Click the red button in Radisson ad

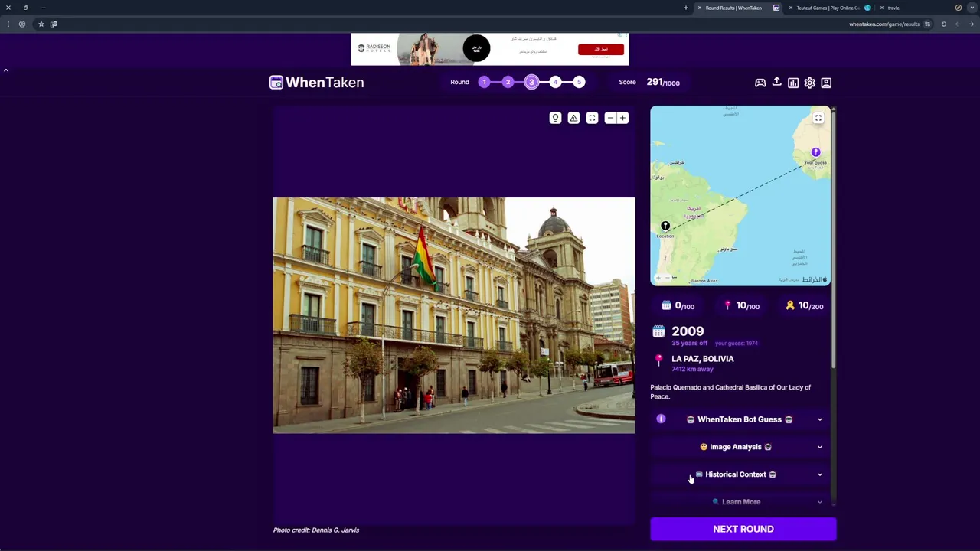(601, 49)
